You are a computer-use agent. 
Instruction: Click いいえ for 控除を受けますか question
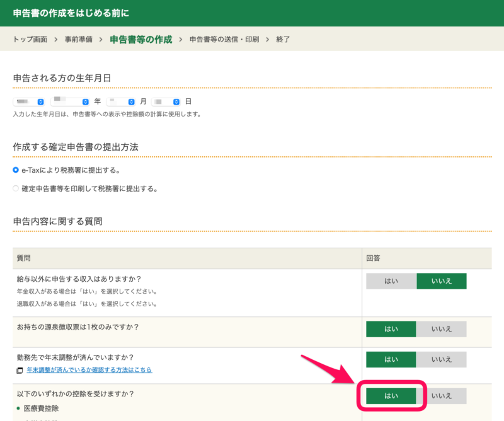(441, 396)
